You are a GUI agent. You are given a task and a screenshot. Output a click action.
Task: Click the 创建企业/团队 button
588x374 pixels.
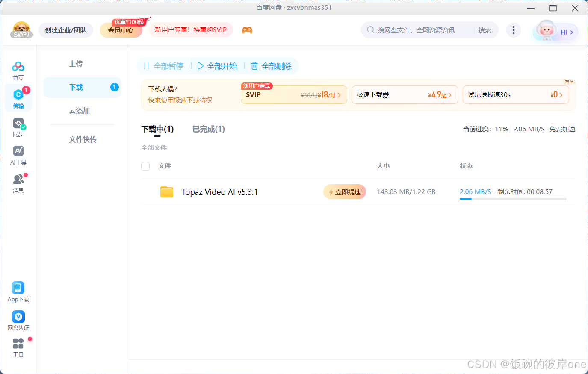point(66,30)
